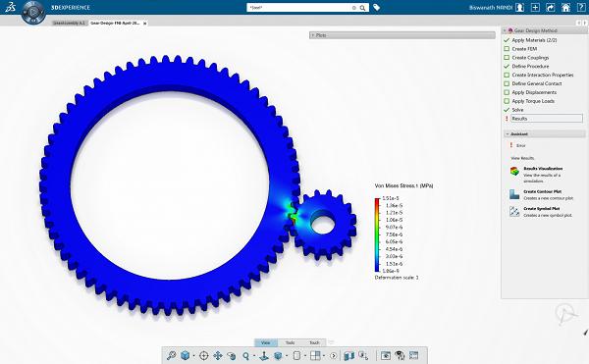Expand the Plots dropdown bar
The height and width of the screenshot is (364, 589).
(x=402, y=35)
